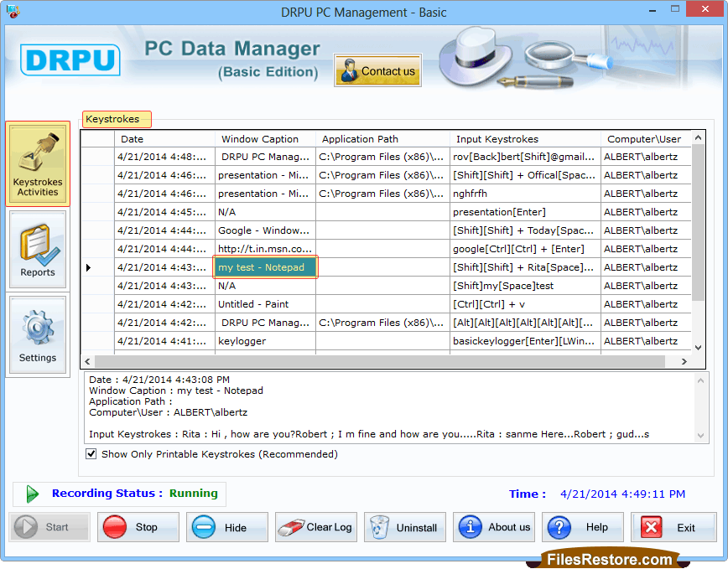This screenshot has height=569, width=728.
Task: Select the 'google[Ctrl][Ctrl] + [Enter]' cell
Action: click(x=525, y=249)
